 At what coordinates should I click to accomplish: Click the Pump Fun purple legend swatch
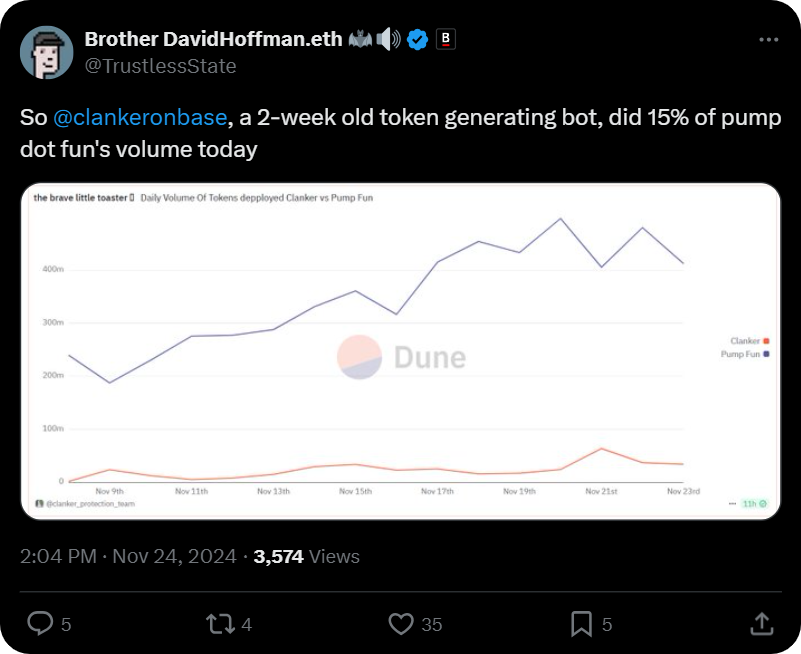766,354
